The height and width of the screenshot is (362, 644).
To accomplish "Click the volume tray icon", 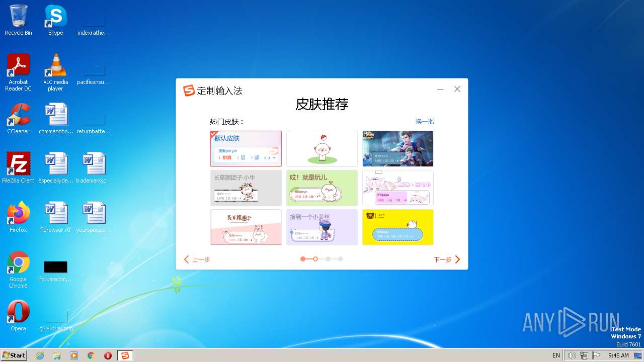I will coord(572,355).
